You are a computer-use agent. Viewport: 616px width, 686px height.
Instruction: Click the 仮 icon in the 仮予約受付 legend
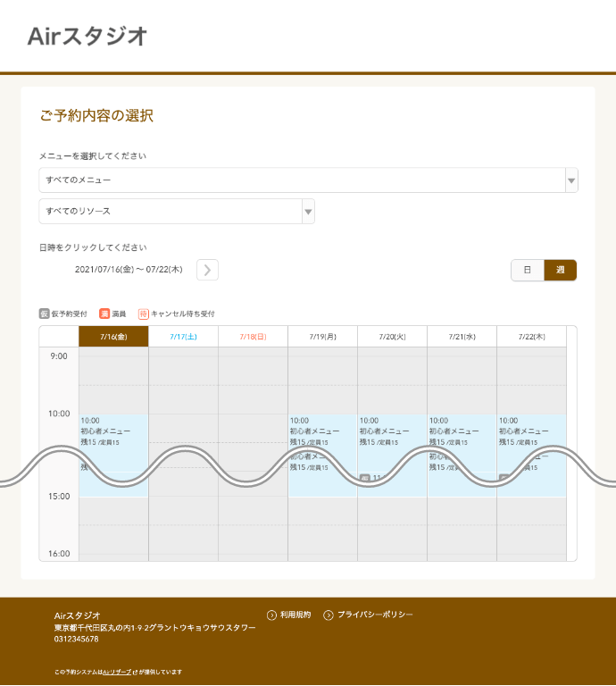pos(44,314)
